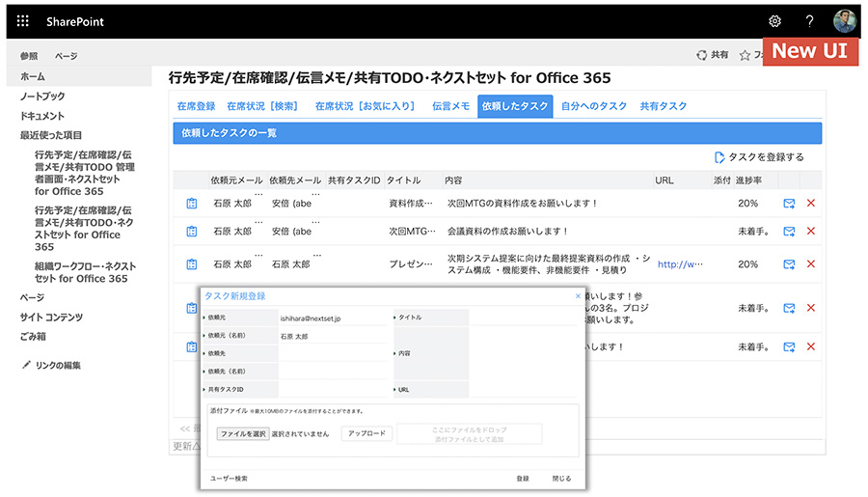This screenshot has width=868, height=497.
Task: Click the タスクを登録する document icon
Action: [x=719, y=157]
